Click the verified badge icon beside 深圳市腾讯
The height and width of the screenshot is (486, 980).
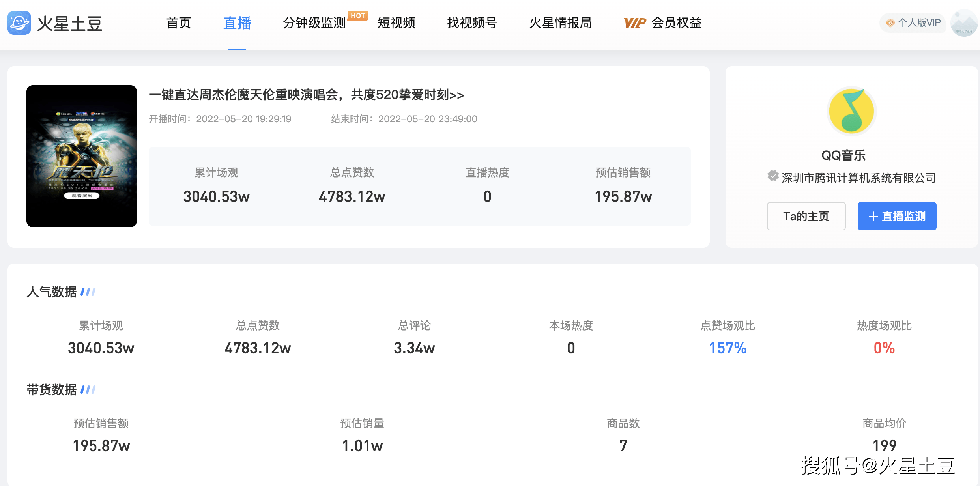pos(773,176)
